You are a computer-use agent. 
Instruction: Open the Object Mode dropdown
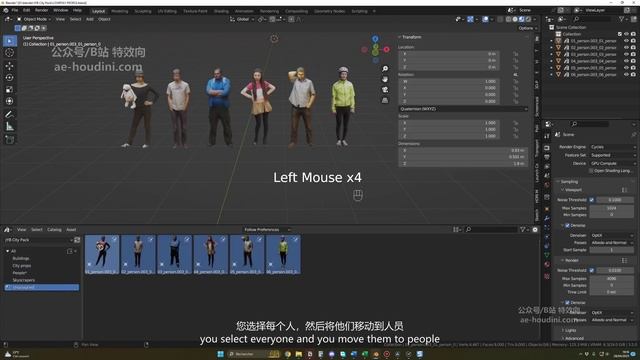[34, 19]
